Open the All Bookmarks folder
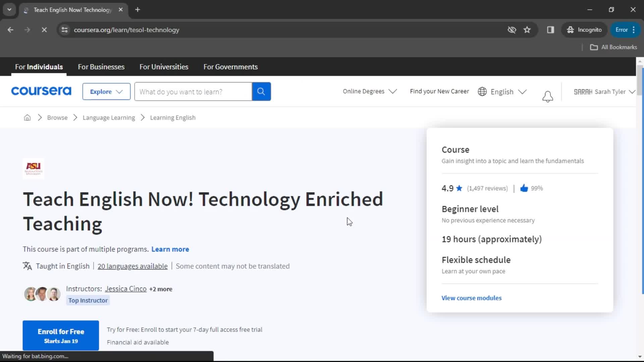 coord(613,47)
